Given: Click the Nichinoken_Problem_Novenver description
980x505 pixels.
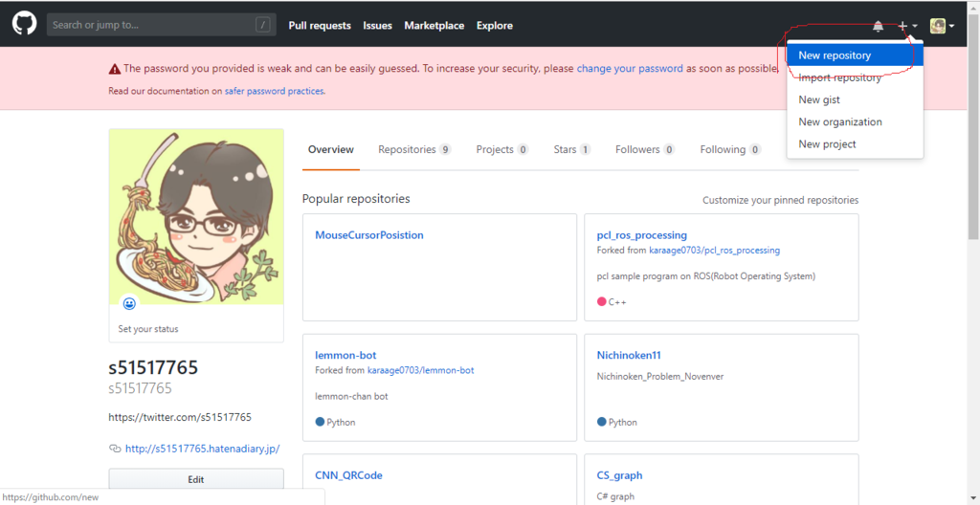Looking at the screenshot, I should tap(660, 377).
